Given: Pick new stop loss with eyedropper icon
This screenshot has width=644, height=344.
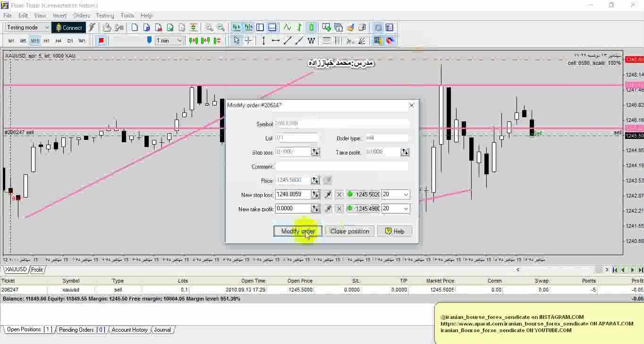Looking at the screenshot, I should [x=328, y=194].
